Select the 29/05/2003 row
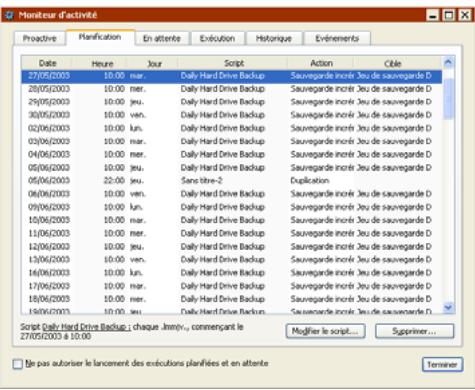 pos(232,102)
